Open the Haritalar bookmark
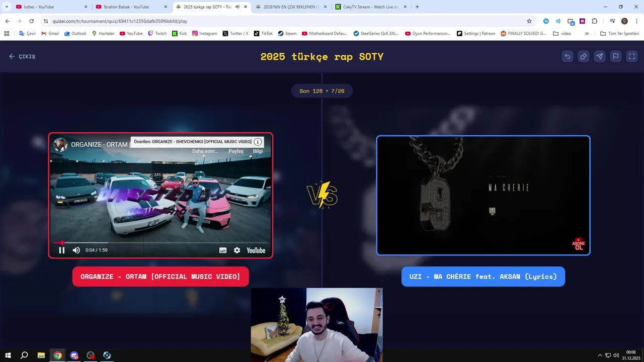Screen dimensions: 644x362 coord(103,34)
